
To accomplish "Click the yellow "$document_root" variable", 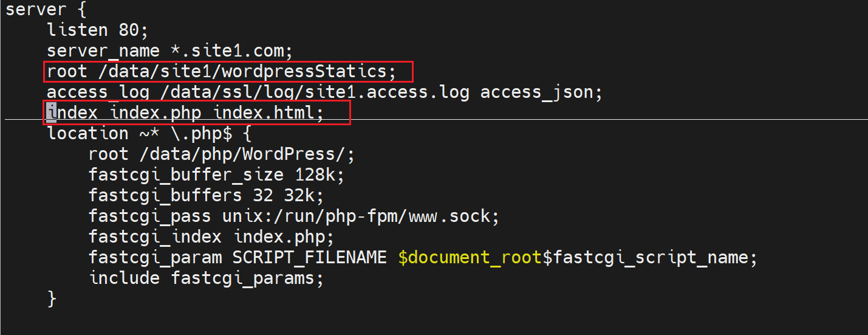I will (x=470, y=257).
